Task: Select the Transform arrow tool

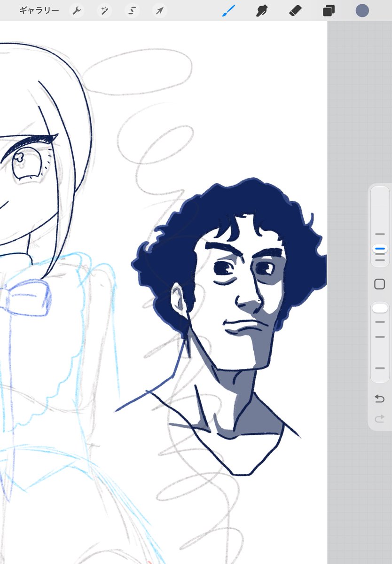Action: pyautogui.click(x=160, y=10)
